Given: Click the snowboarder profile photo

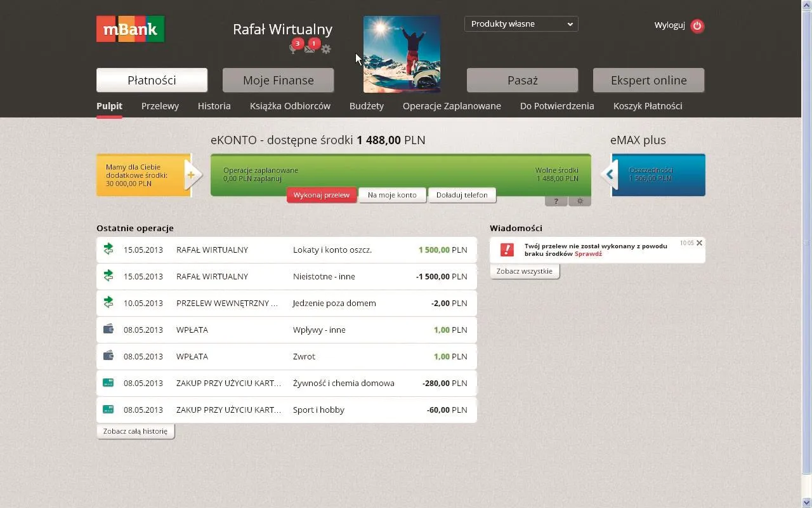Looking at the screenshot, I should [402, 53].
